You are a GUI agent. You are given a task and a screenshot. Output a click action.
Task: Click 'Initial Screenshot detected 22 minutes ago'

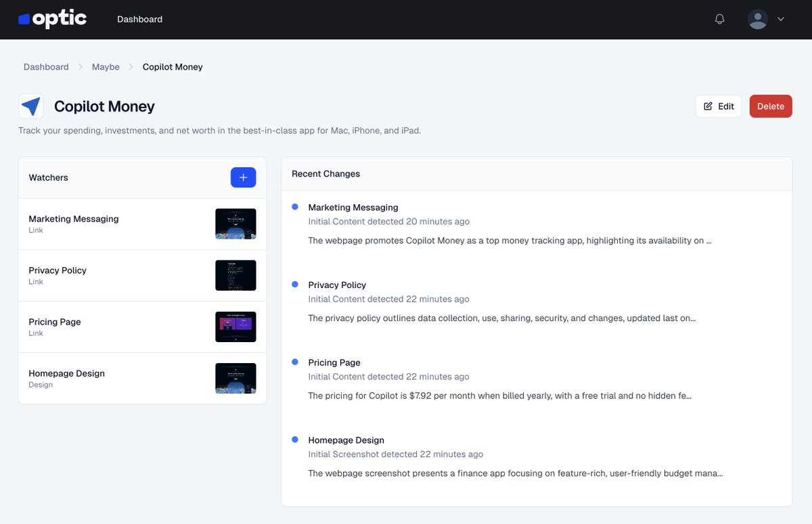(x=396, y=454)
